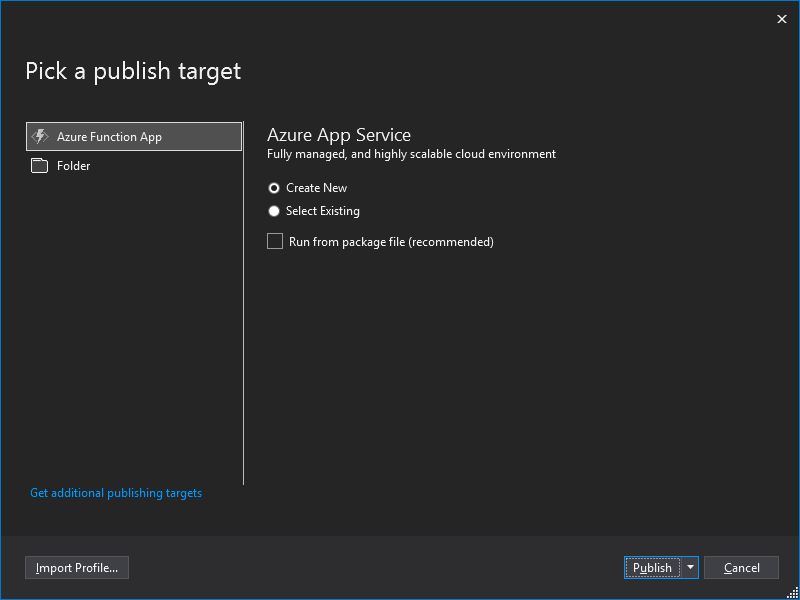
Task: Choose the Select Existing option
Action: click(x=273, y=211)
